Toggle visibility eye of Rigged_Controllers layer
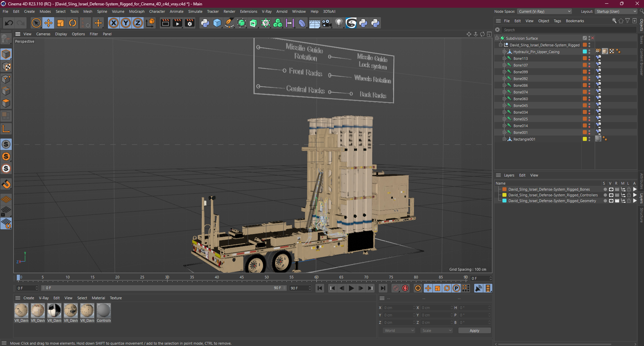The image size is (644, 346). click(611, 195)
